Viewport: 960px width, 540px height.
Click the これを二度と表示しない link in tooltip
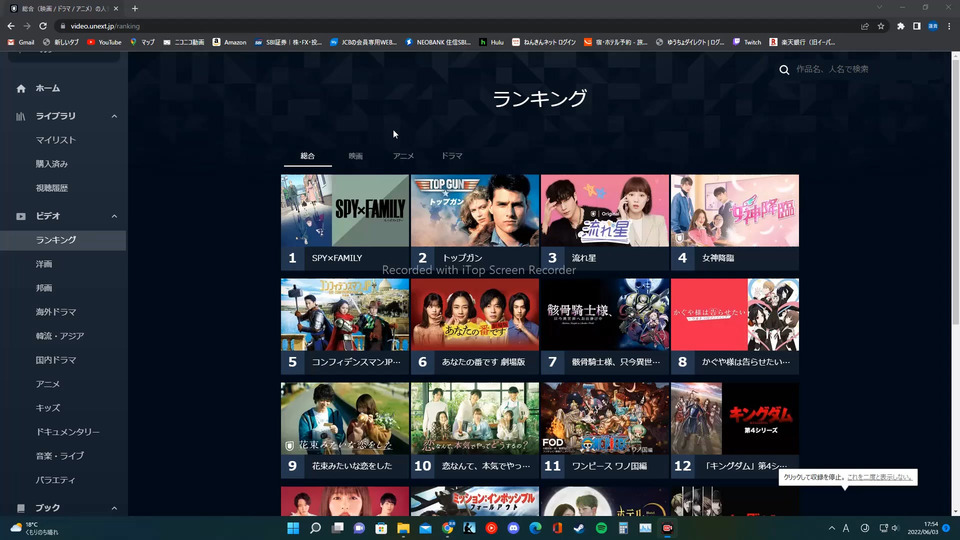(880, 477)
